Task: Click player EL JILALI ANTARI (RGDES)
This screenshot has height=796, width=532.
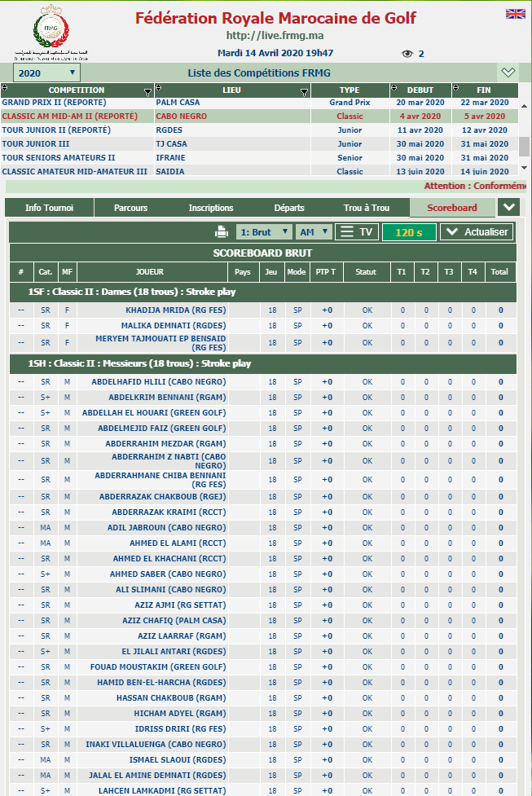Action: pos(174,651)
